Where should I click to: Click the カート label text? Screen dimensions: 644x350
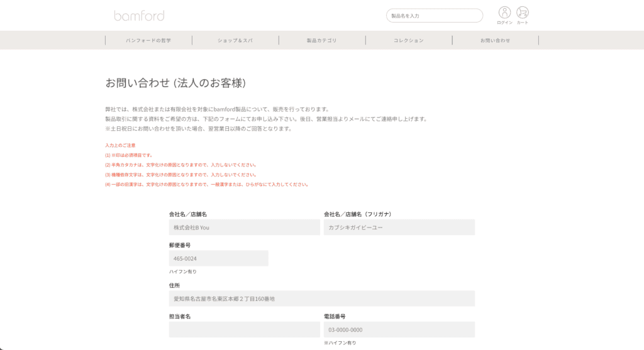tap(523, 23)
